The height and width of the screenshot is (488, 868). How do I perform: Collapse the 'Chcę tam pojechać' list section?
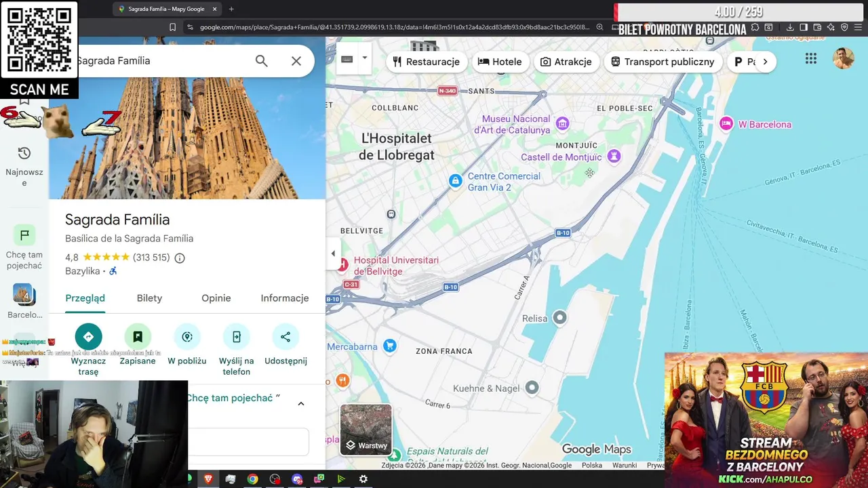301,403
